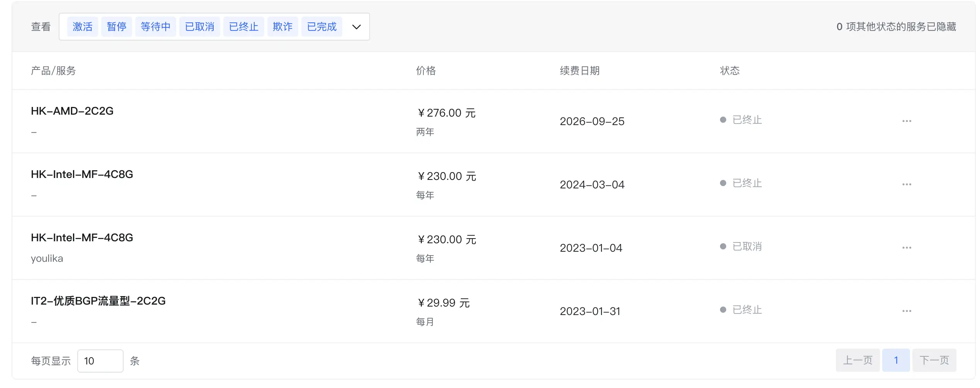Screen dimensions: 980x388
Task: Expand the status filter dropdown chevron
Action: tap(357, 27)
